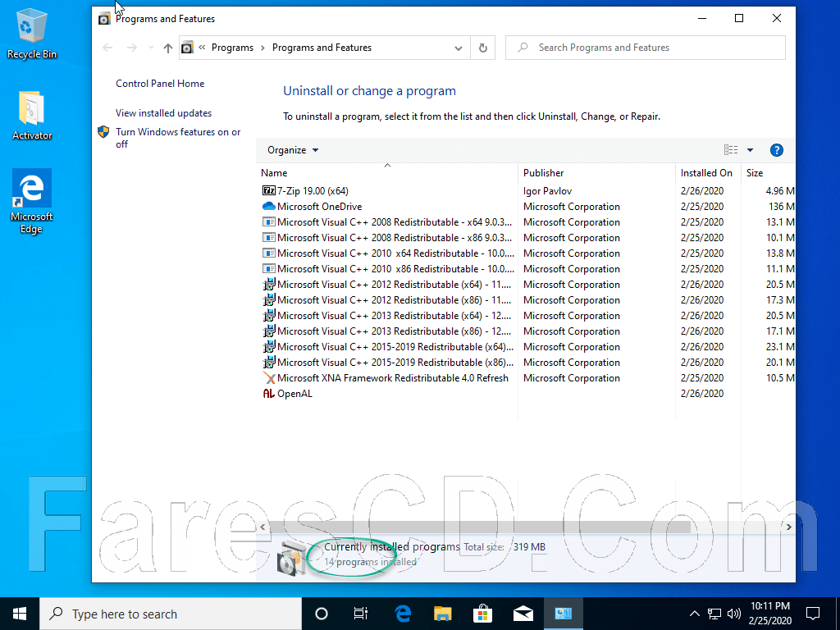Open the Organize dropdown menu
840x630 pixels.
(293, 150)
